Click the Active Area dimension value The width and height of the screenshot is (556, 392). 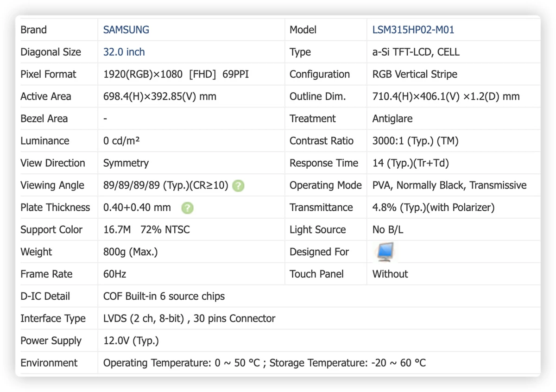[160, 96]
